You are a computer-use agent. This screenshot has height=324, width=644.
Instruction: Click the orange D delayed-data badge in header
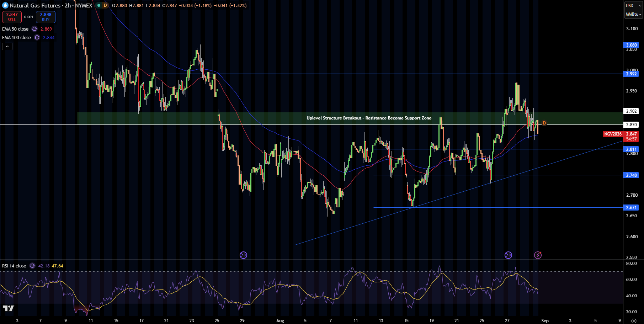(x=105, y=5)
